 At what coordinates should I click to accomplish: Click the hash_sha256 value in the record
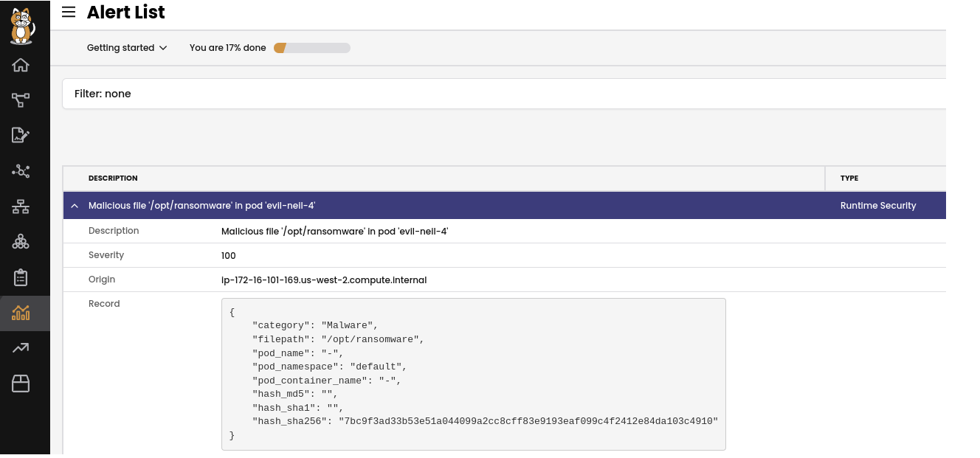tap(528, 421)
